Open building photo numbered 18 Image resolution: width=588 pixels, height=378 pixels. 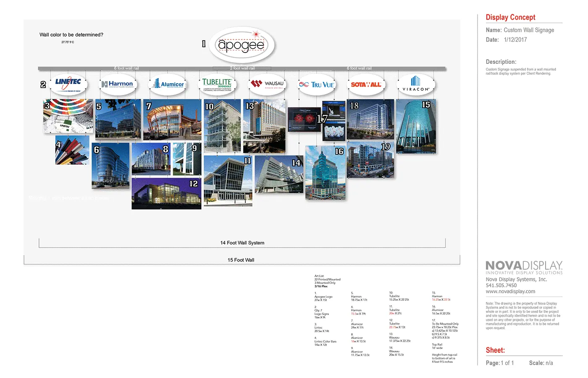[x=370, y=119]
